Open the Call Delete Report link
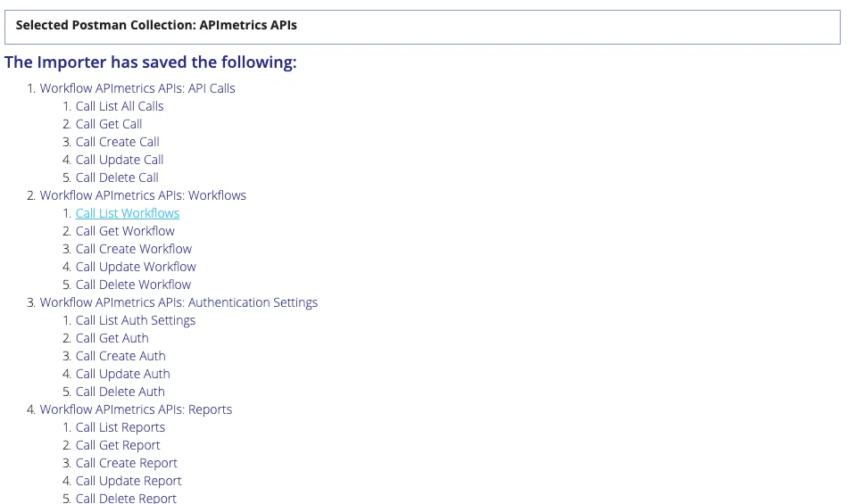This screenshot has width=855, height=504. pyautogui.click(x=126, y=498)
